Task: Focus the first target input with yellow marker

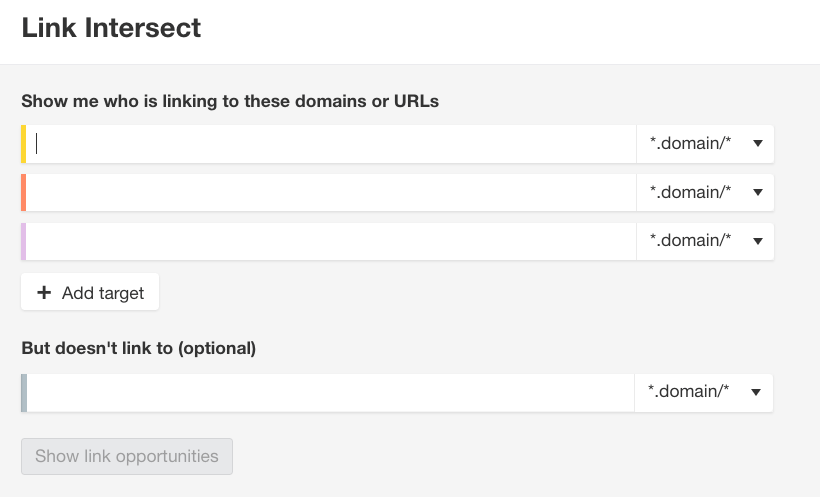Action: pyautogui.click(x=330, y=144)
